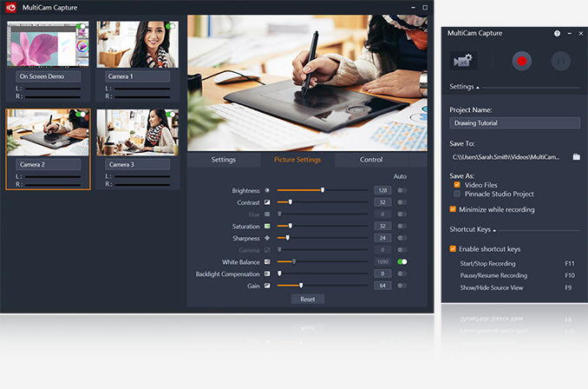Click the Reset button
The height and width of the screenshot is (389, 588).
click(308, 300)
